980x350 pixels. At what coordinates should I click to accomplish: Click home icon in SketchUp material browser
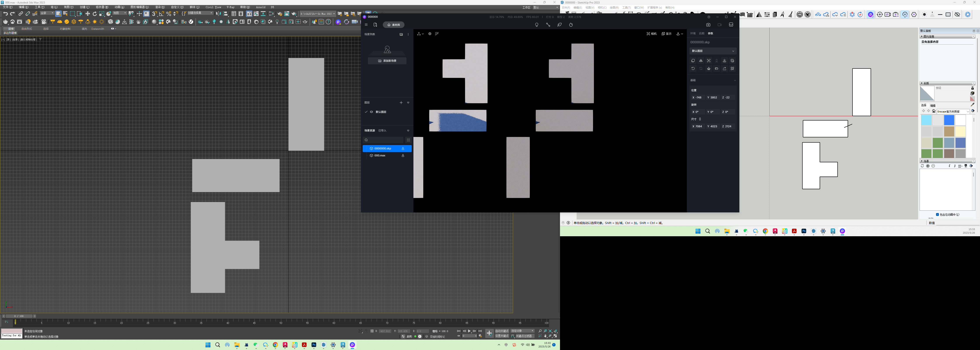pyautogui.click(x=934, y=111)
